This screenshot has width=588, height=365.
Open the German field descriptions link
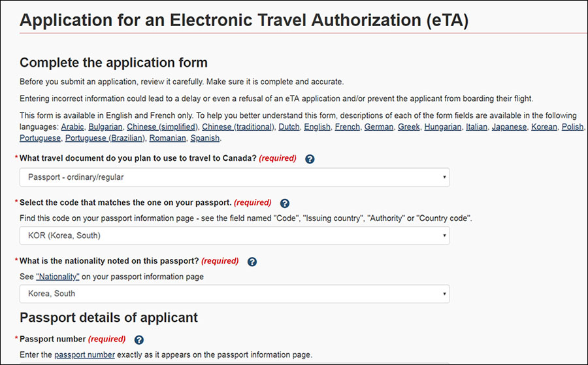(x=379, y=127)
